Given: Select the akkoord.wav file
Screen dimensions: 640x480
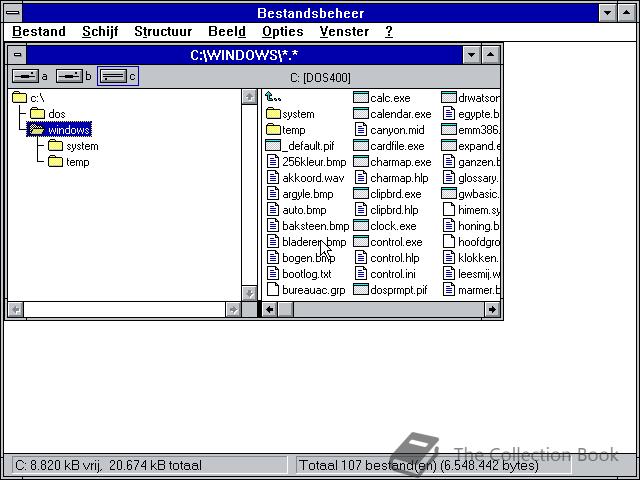Looking at the screenshot, I should point(305,178).
